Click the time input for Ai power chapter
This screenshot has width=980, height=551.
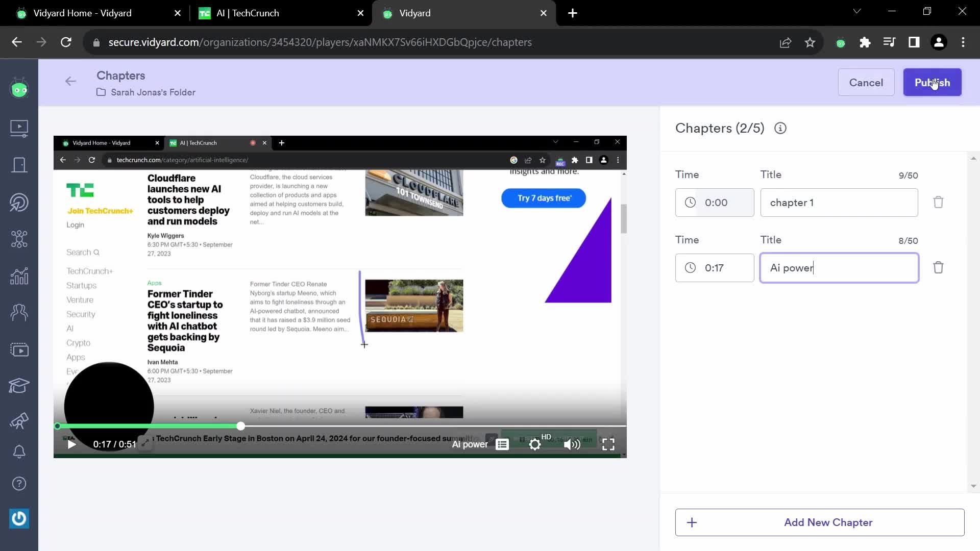pos(716,268)
